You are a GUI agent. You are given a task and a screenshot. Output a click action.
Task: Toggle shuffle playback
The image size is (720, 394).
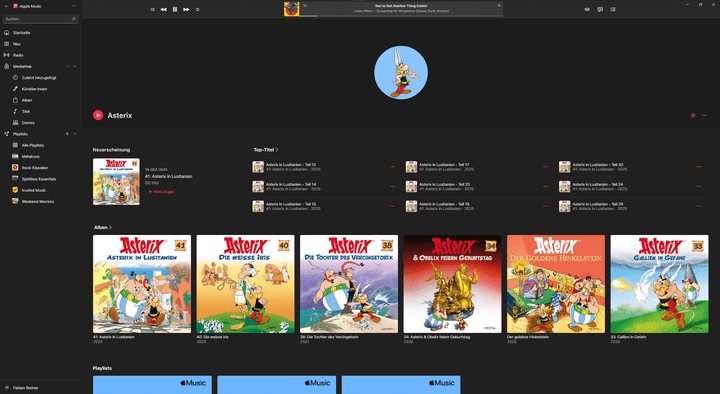(x=152, y=10)
